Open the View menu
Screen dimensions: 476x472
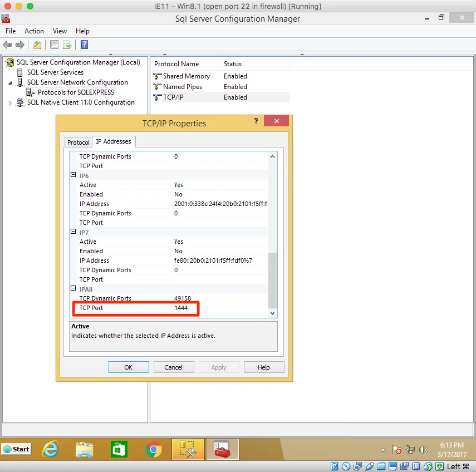point(60,31)
